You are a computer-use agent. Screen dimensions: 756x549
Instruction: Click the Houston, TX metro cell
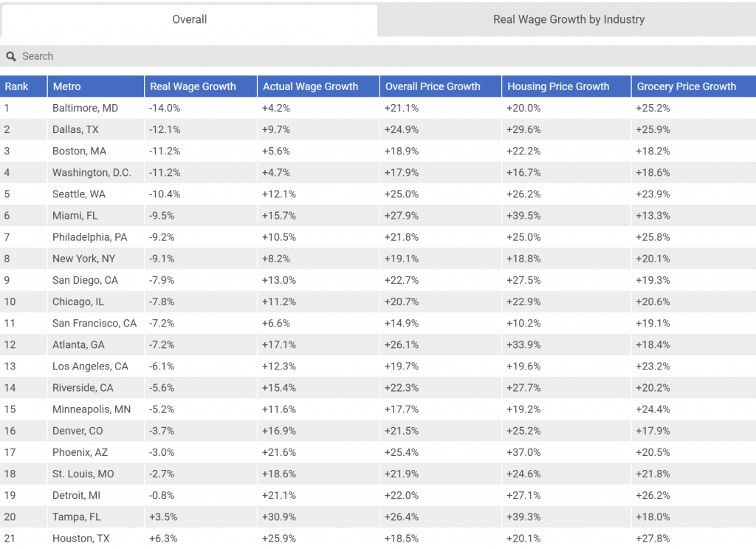pos(80,538)
